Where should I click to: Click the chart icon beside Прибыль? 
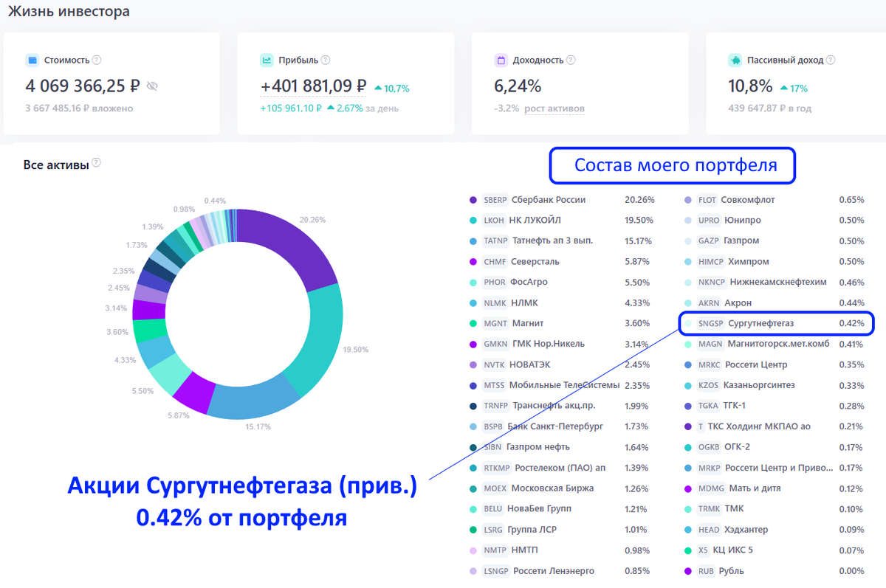coord(267,60)
